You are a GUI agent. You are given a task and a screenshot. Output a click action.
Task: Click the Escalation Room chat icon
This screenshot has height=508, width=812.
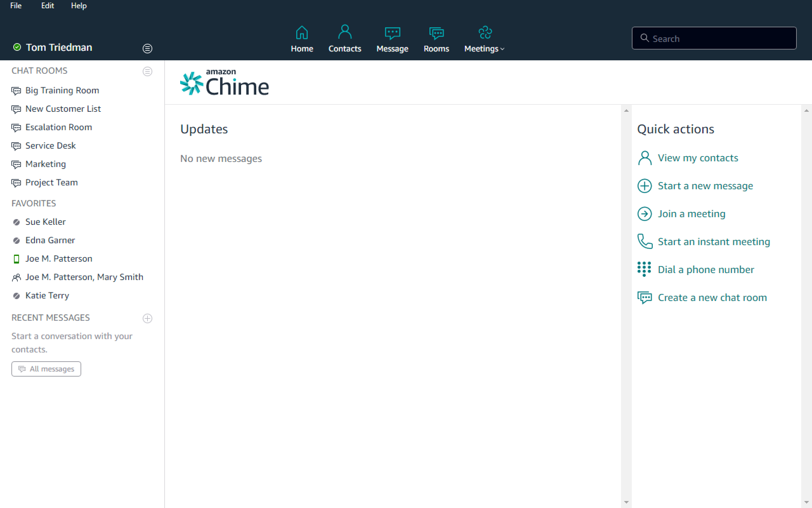[16, 128]
